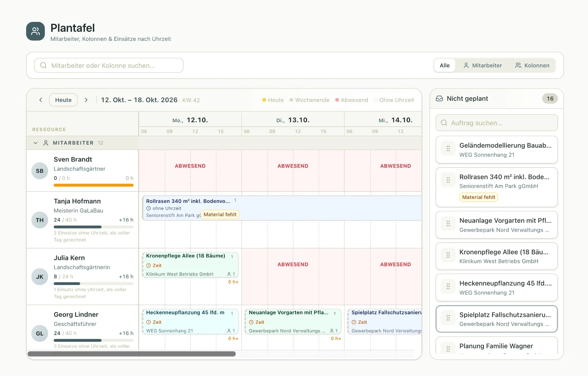588x376 pixels.
Task: Click drag handle of Geländemodellierung card
Action: 448,148
